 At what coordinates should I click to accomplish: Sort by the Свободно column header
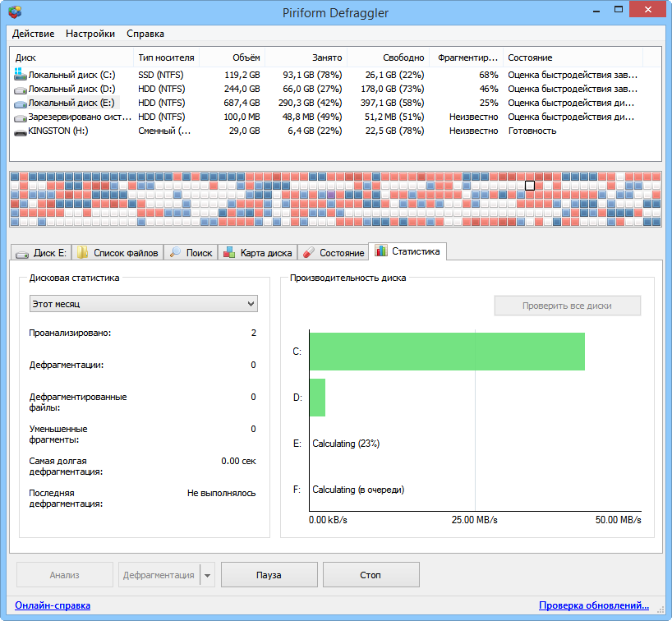(x=389, y=57)
